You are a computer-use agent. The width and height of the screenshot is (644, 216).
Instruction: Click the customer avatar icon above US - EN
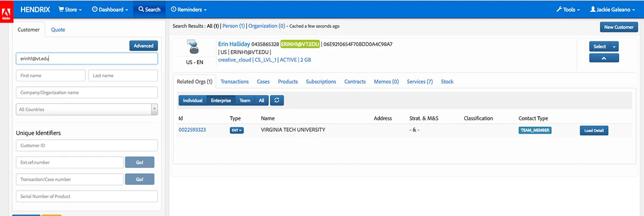click(193, 47)
